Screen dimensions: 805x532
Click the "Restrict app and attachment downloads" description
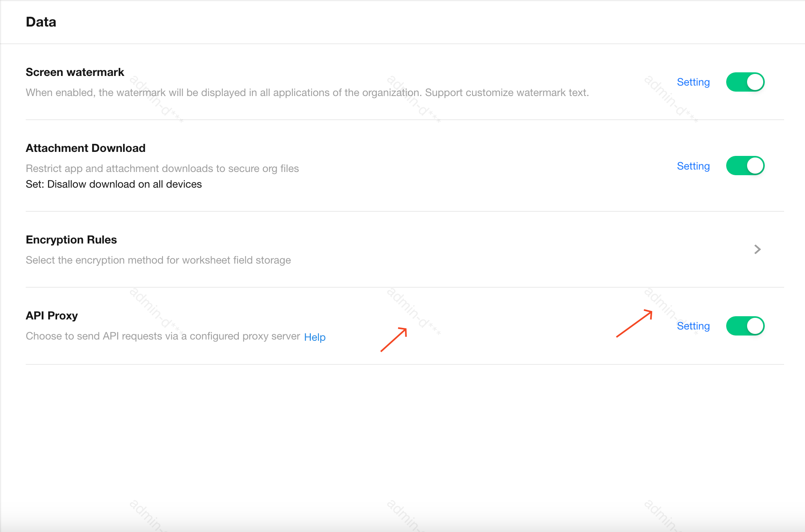pos(162,168)
